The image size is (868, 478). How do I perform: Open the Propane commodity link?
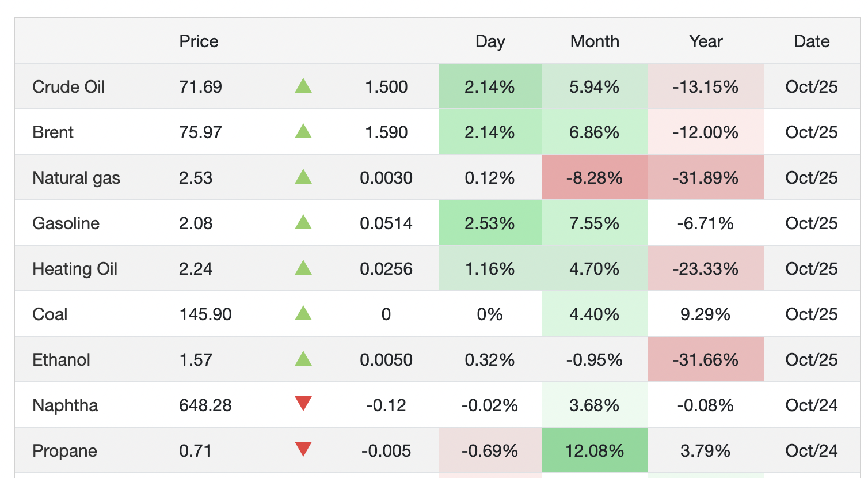pos(64,451)
